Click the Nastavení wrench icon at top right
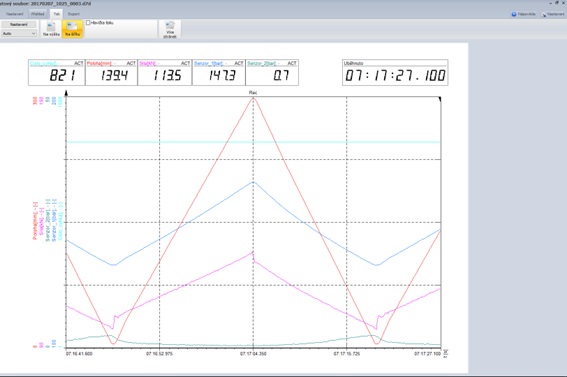 [544, 14]
